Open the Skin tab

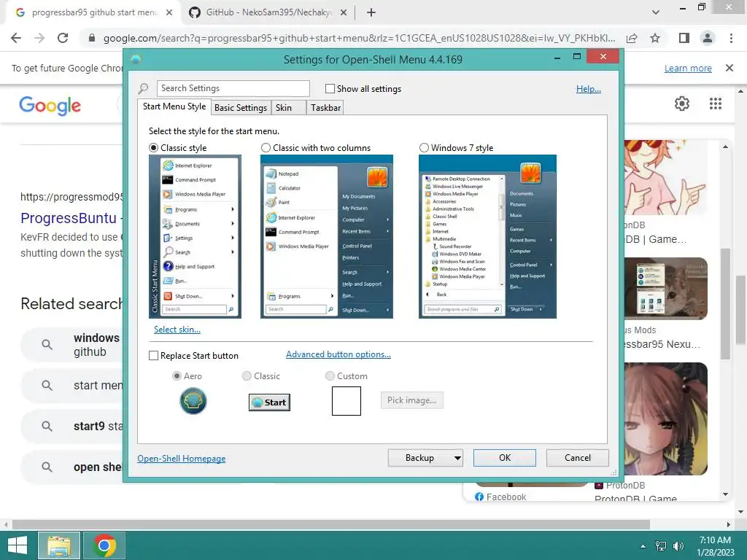tap(289, 108)
